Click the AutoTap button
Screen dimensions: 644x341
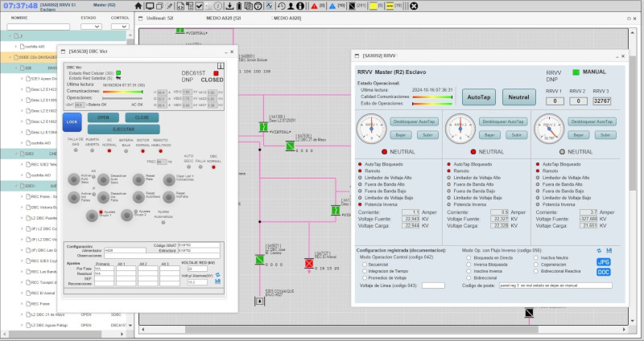pos(479,97)
